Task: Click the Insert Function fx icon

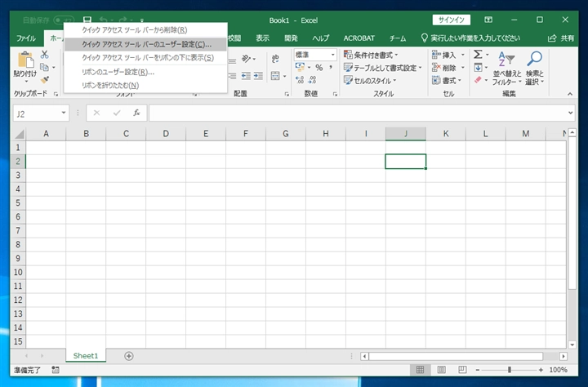Action: (136, 113)
